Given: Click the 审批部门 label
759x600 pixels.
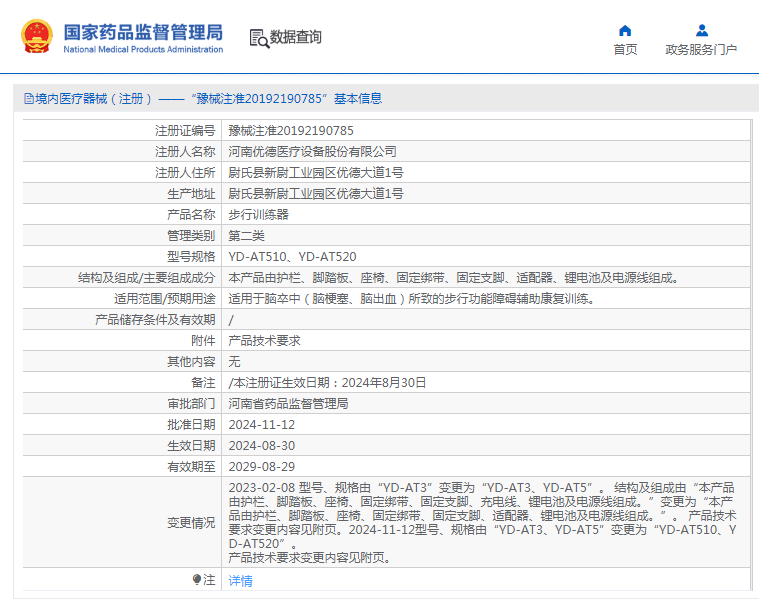Looking at the screenshot, I should (191, 404).
